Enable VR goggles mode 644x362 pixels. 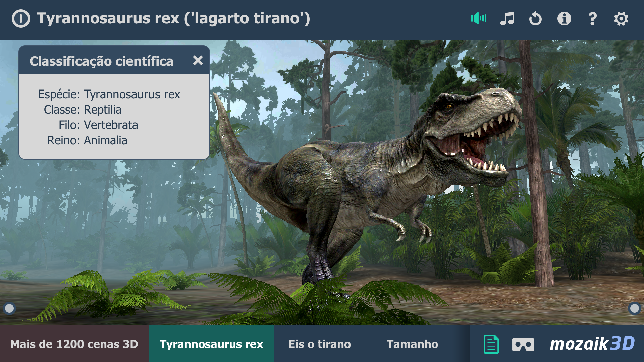click(523, 345)
